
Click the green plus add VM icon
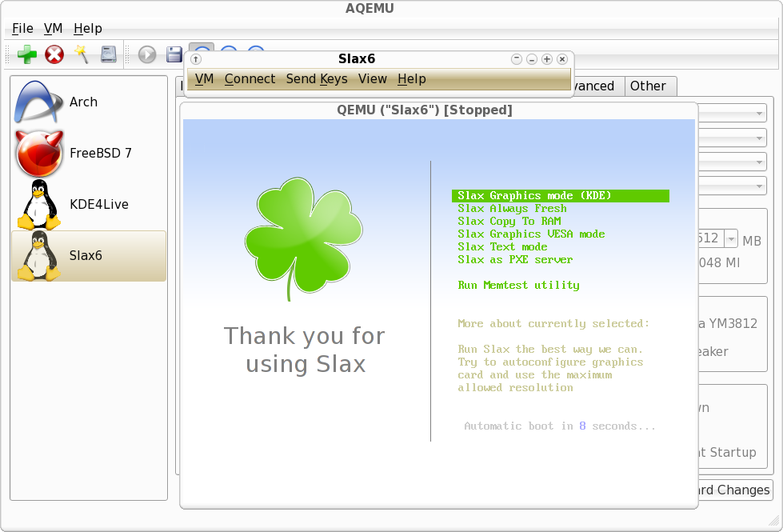coord(27,54)
